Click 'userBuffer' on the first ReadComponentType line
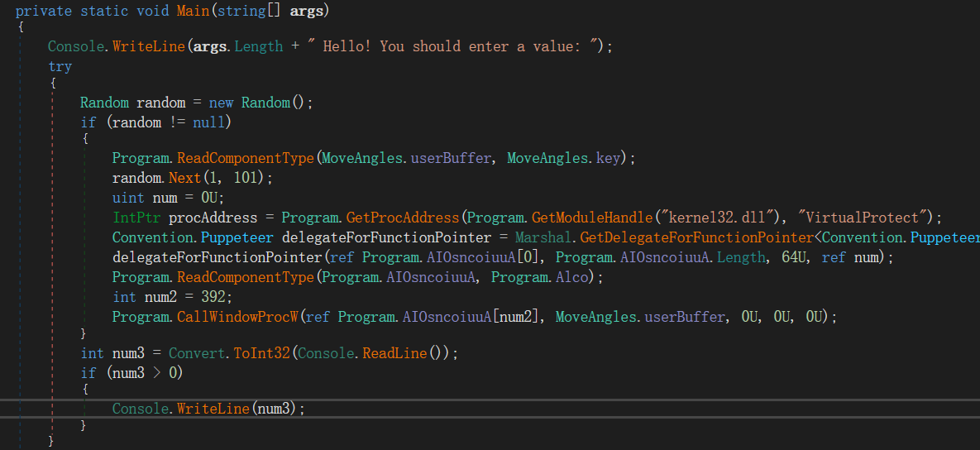The width and height of the screenshot is (980, 450). pyautogui.click(x=450, y=158)
